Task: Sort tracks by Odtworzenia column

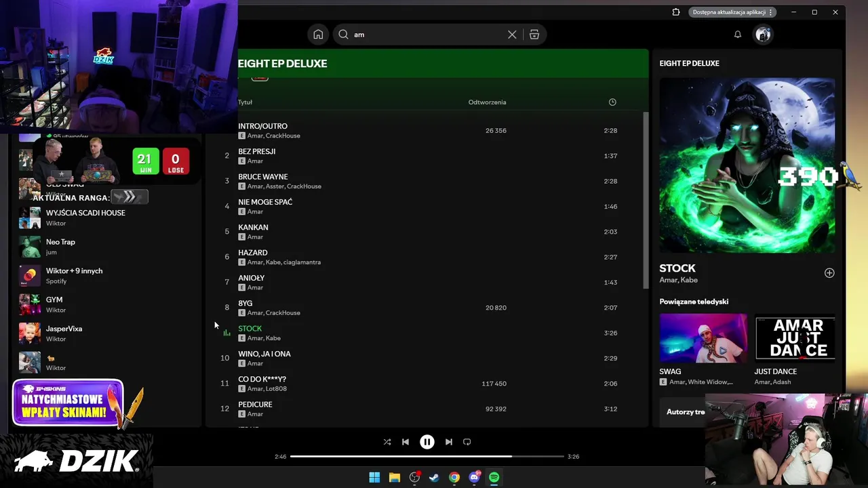Action: coord(487,102)
